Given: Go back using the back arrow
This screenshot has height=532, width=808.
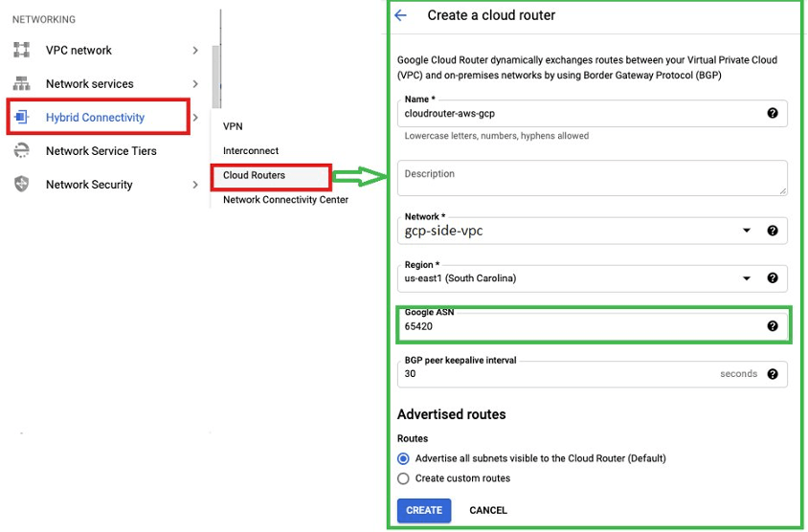Looking at the screenshot, I should coord(400,15).
